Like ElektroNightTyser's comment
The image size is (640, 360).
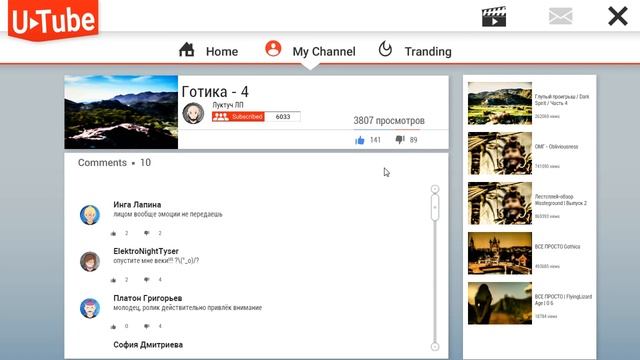coord(113,280)
